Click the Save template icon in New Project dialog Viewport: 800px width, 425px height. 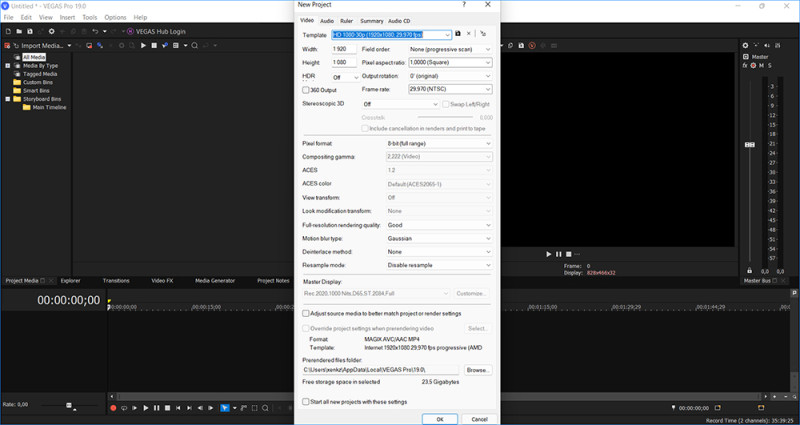click(x=458, y=34)
